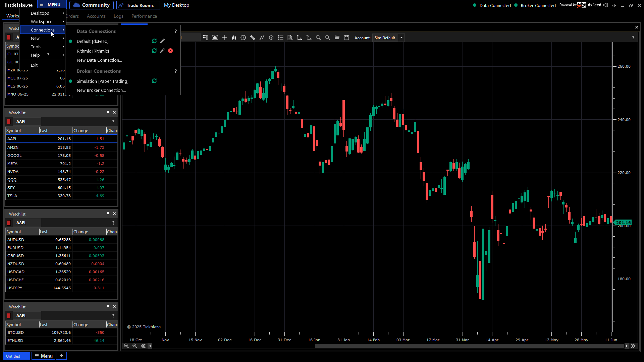Screen dimensions: 644x362
Task: Toggle Simulation broker connection status dot
Action: pos(70,81)
